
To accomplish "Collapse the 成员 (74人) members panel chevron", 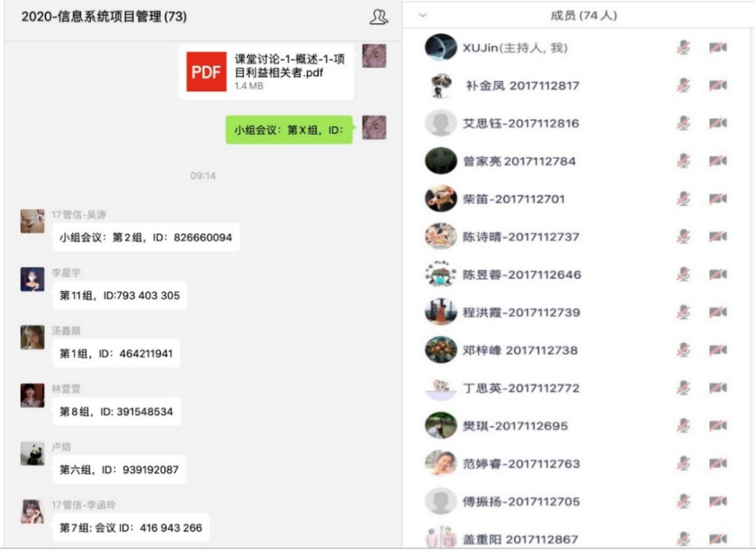I will (423, 16).
